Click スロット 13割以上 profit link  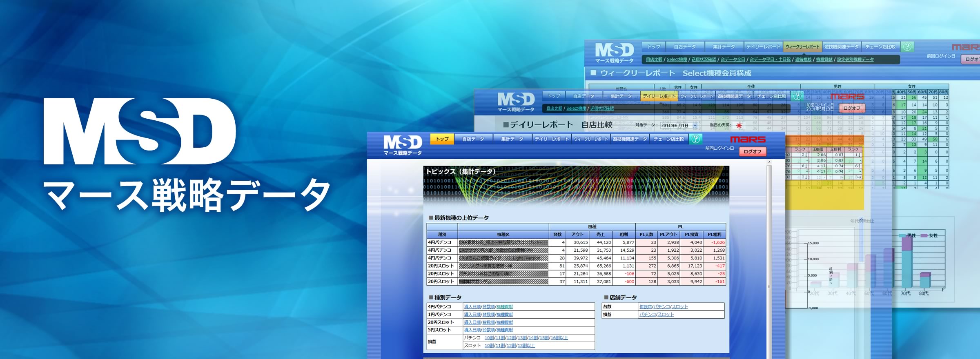(526, 346)
